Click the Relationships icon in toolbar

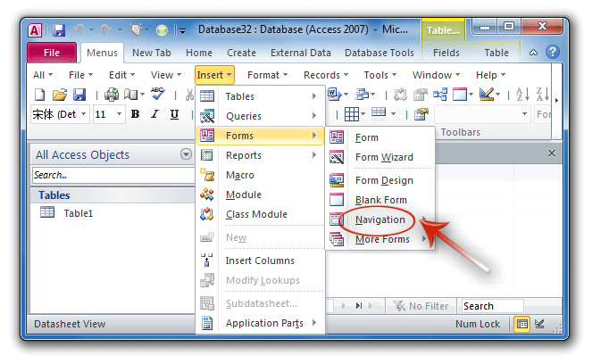click(x=440, y=95)
